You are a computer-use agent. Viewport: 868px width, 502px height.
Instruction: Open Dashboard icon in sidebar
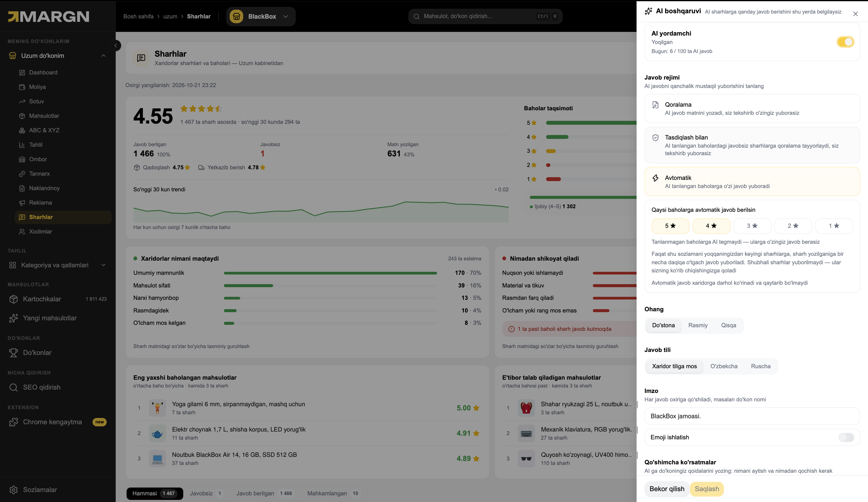(22, 73)
